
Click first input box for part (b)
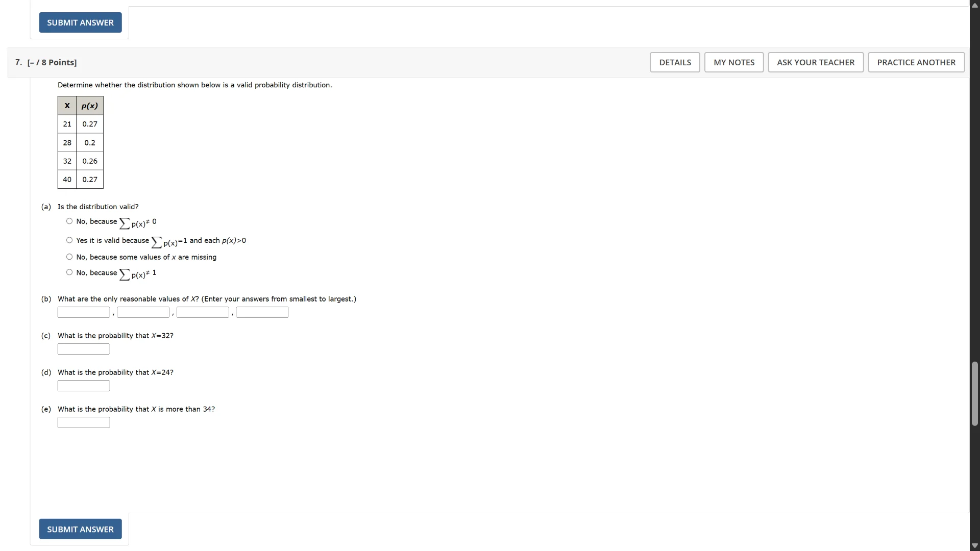[84, 312]
